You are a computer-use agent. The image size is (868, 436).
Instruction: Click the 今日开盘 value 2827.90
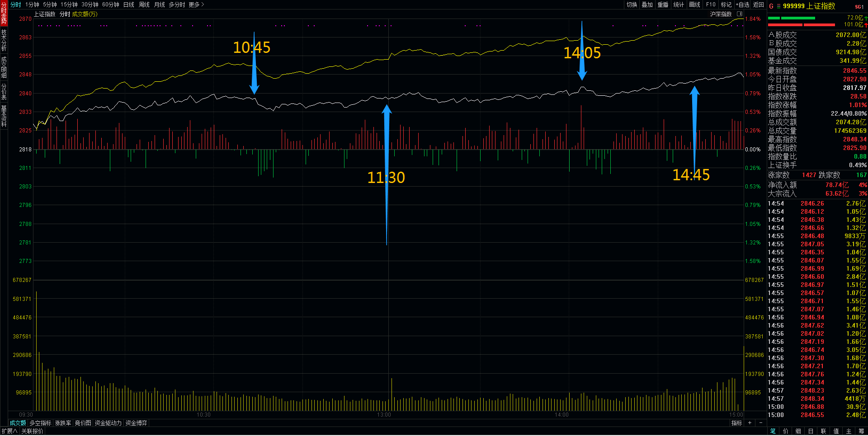[854, 80]
